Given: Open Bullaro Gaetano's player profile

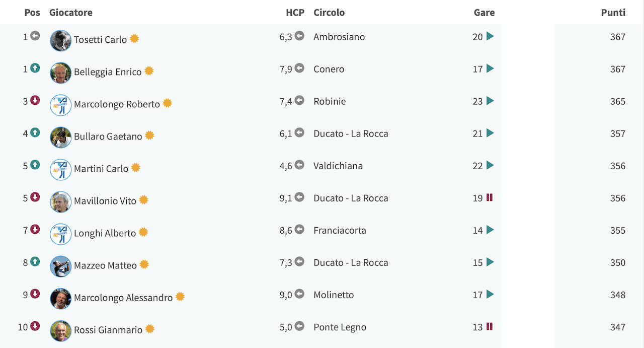Looking at the screenshot, I should click(108, 136).
